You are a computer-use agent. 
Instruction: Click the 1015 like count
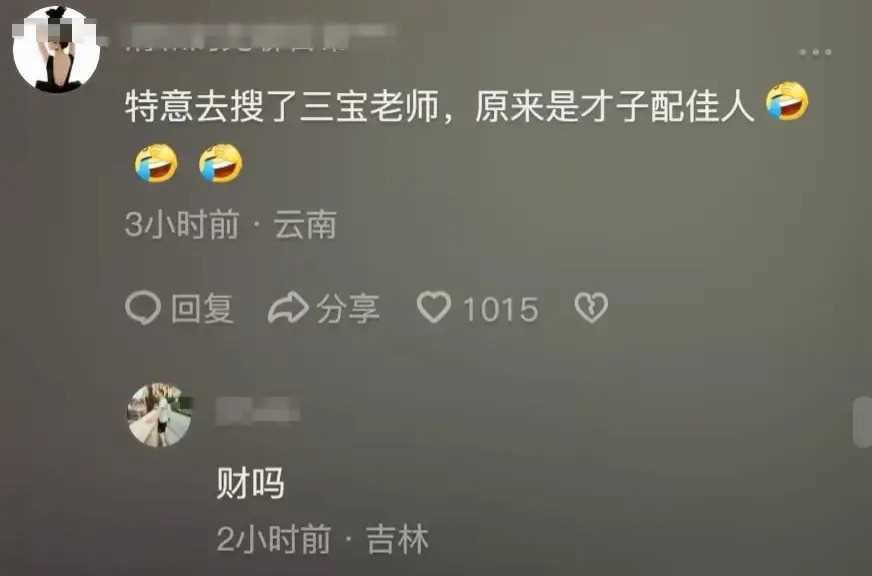[501, 309]
